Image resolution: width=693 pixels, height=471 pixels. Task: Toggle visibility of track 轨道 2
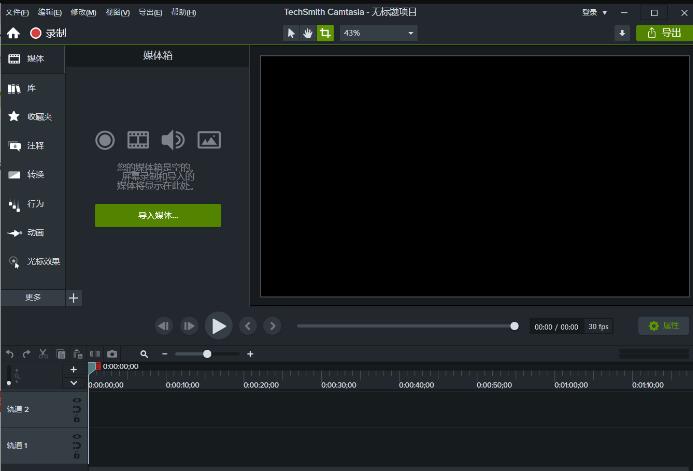click(x=77, y=401)
